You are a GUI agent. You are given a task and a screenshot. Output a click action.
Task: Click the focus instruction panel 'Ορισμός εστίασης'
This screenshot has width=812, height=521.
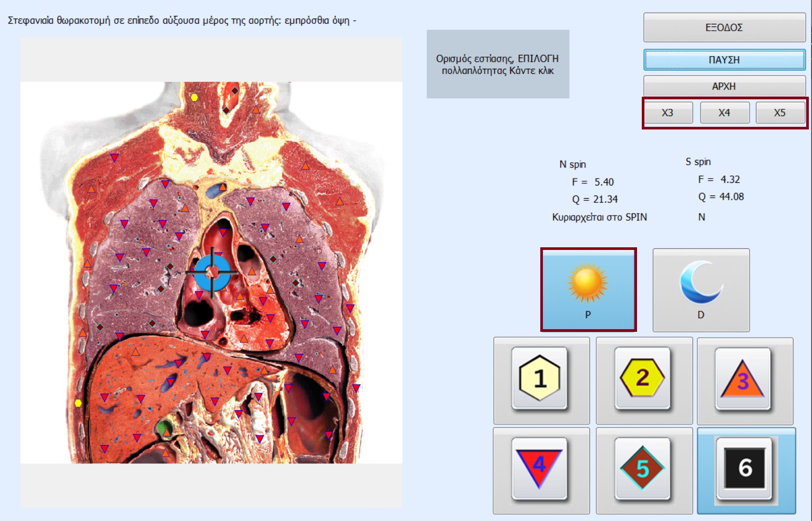(498, 64)
